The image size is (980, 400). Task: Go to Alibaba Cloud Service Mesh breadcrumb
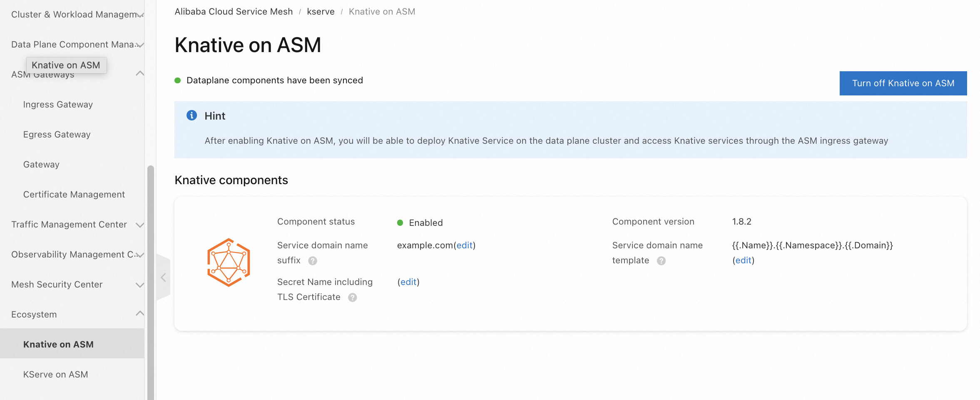click(234, 12)
